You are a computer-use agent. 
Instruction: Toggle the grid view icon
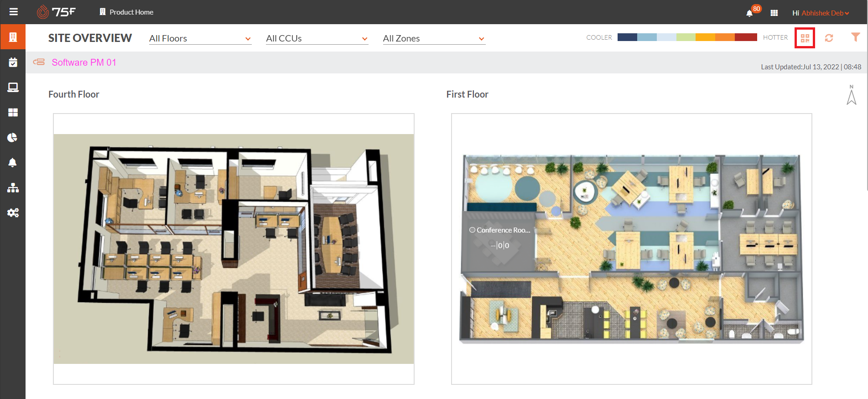[x=805, y=38]
